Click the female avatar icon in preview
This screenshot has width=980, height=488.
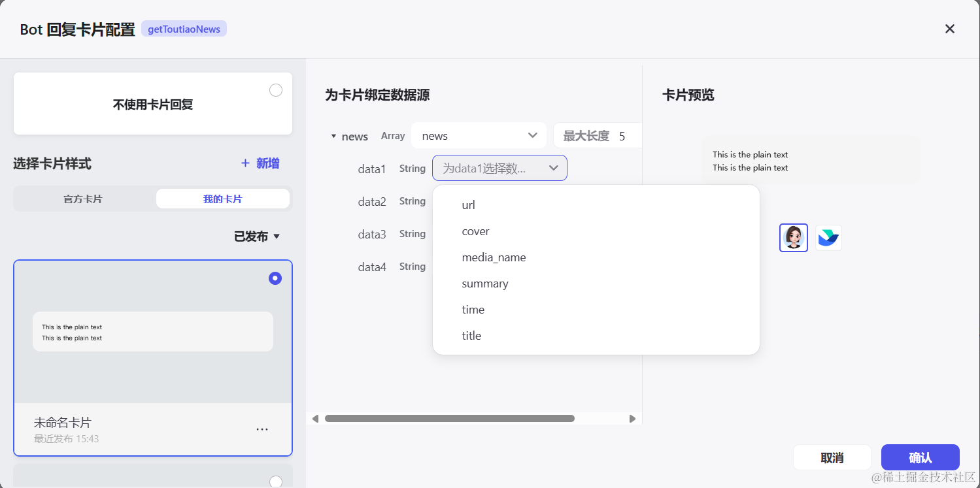click(x=794, y=238)
